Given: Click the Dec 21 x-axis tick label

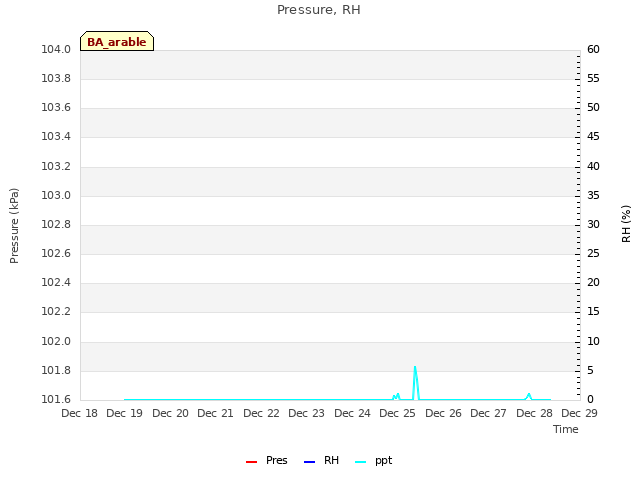Looking at the screenshot, I should pos(216,413).
